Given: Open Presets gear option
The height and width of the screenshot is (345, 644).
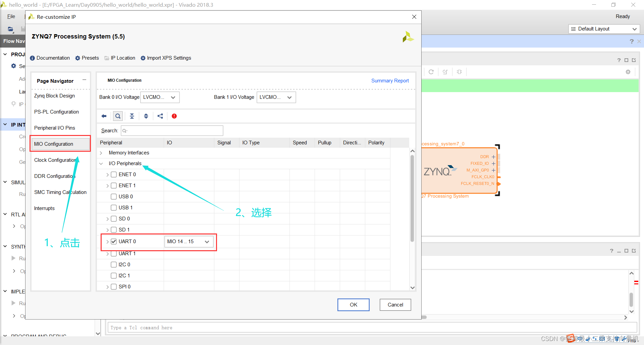Looking at the screenshot, I should (87, 58).
